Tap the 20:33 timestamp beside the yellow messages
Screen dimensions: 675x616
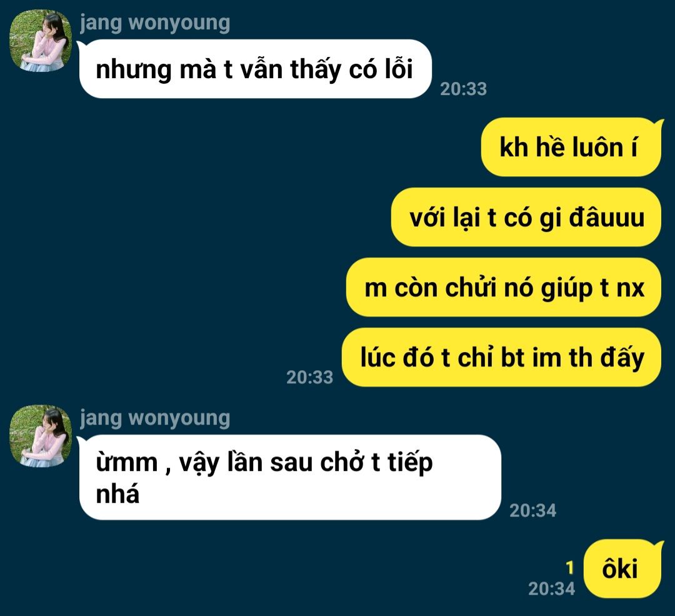(309, 377)
